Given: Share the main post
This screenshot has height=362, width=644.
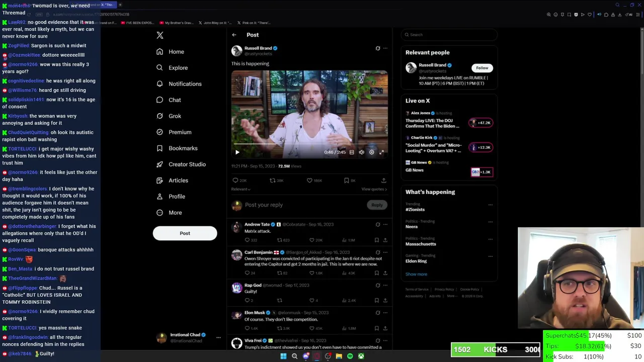Looking at the screenshot, I should (383, 180).
